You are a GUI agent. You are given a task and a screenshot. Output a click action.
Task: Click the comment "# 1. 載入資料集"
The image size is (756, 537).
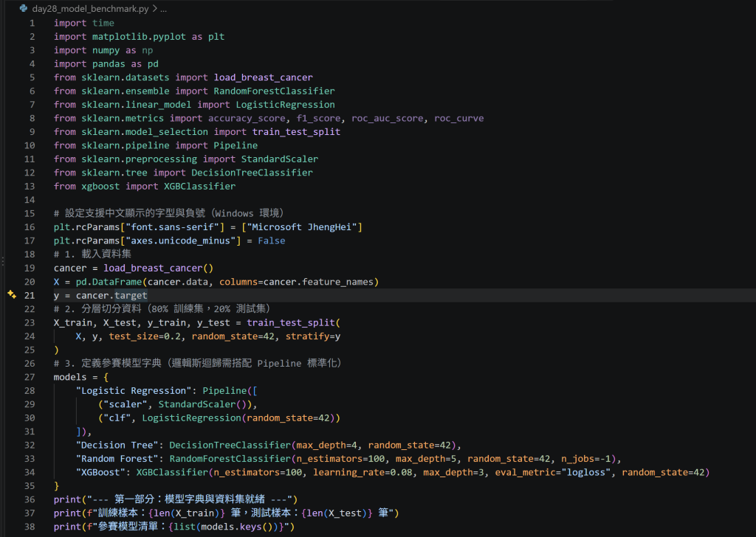92,254
